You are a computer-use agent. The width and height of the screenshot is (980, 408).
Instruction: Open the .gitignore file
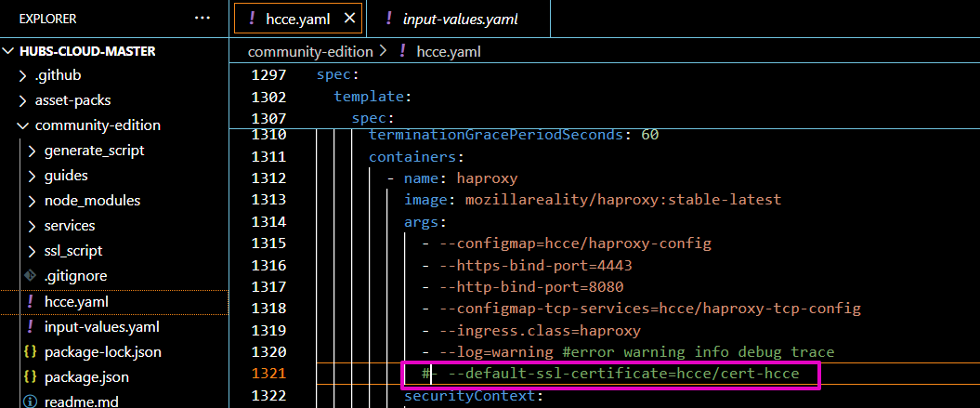coord(75,276)
